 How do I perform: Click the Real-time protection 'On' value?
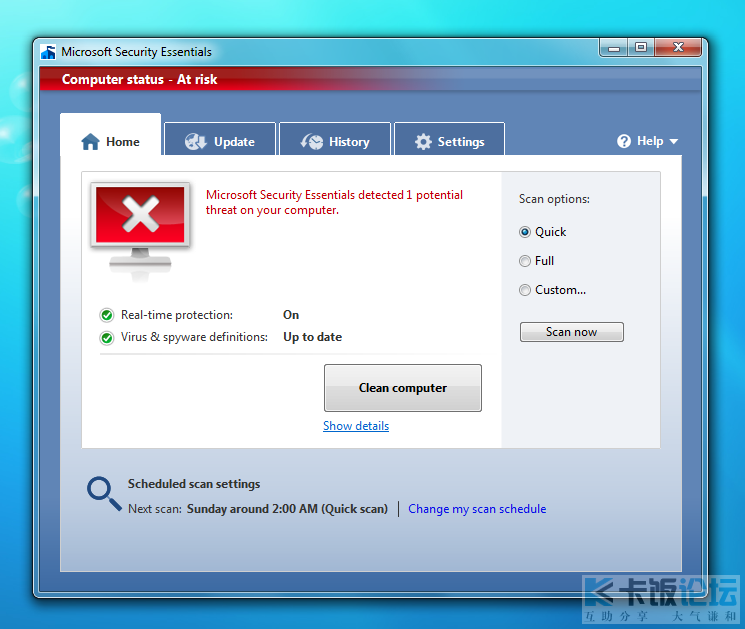pyautogui.click(x=291, y=315)
